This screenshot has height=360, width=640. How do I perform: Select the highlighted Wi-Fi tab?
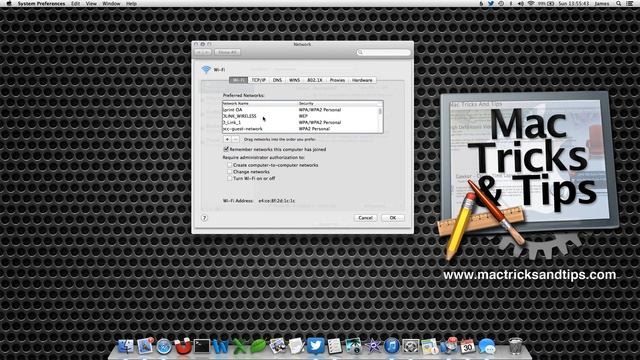click(x=239, y=80)
